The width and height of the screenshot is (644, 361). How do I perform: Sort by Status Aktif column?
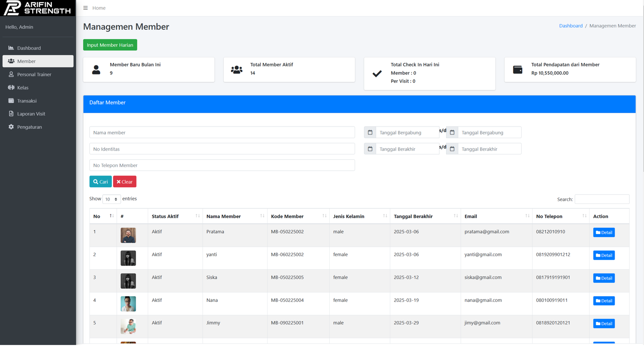pyautogui.click(x=175, y=216)
